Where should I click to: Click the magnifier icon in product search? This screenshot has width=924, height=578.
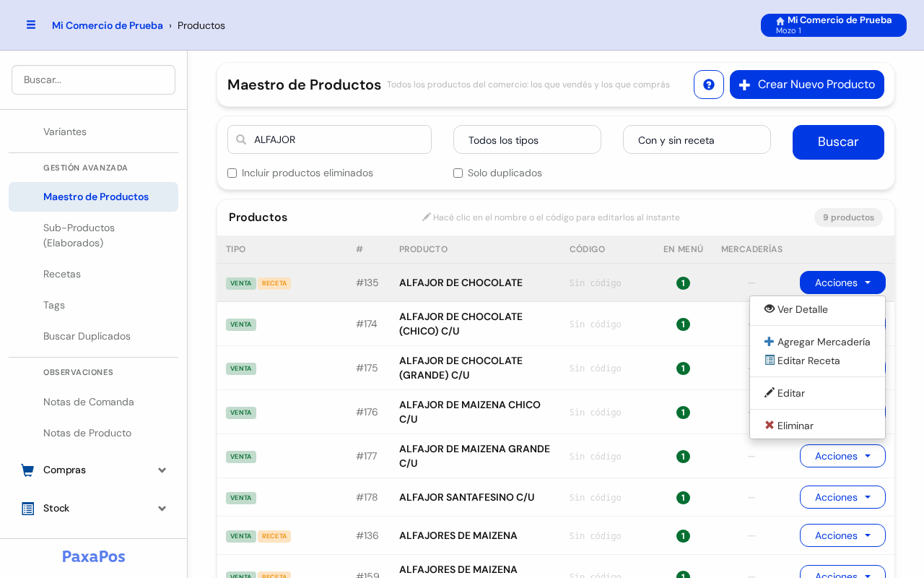click(x=241, y=139)
